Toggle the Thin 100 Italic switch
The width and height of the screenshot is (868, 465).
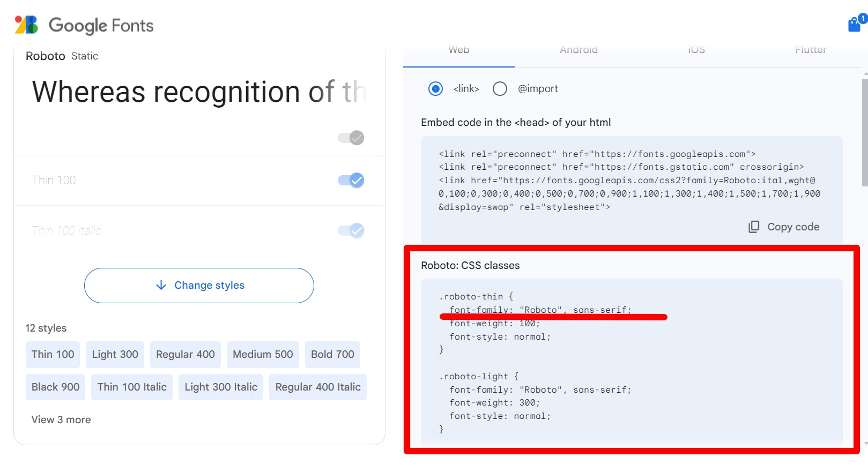click(351, 230)
